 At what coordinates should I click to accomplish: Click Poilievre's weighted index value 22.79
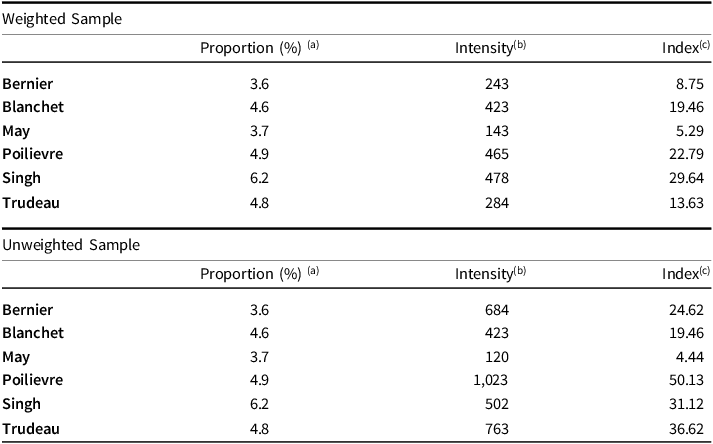[686, 154]
